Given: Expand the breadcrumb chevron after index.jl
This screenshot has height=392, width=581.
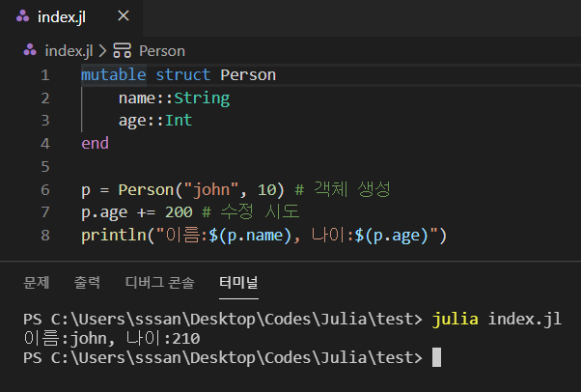Looking at the screenshot, I should 102,50.
